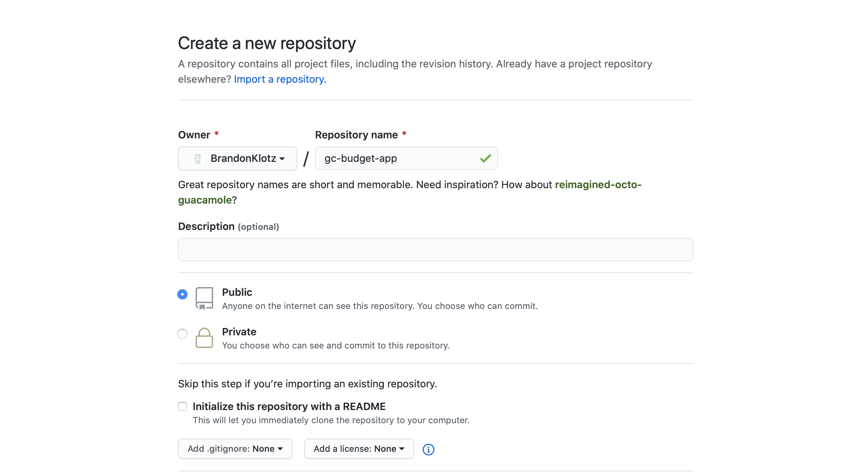Click the license info icon
The width and height of the screenshot is (868, 473).
tap(428, 449)
